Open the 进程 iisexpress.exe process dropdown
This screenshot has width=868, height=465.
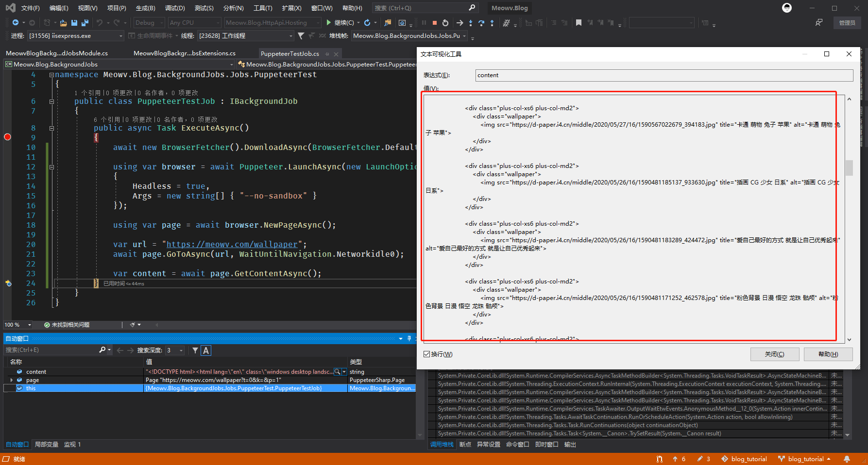point(121,36)
